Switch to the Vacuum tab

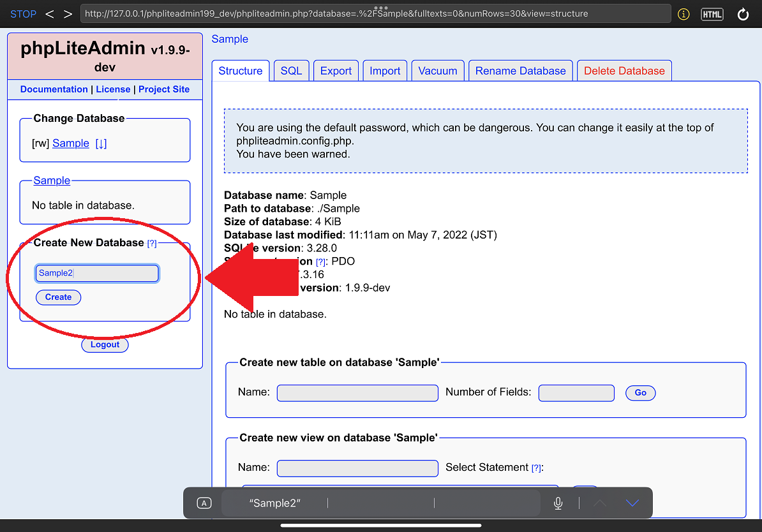coord(438,71)
